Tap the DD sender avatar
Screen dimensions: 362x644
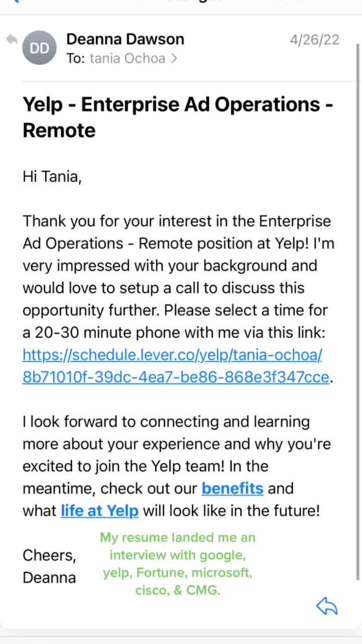point(39,48)
